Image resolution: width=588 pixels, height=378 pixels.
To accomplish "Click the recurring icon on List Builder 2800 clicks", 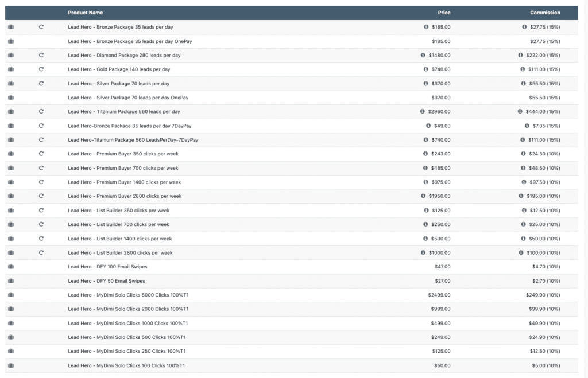I will pos(40,252).
